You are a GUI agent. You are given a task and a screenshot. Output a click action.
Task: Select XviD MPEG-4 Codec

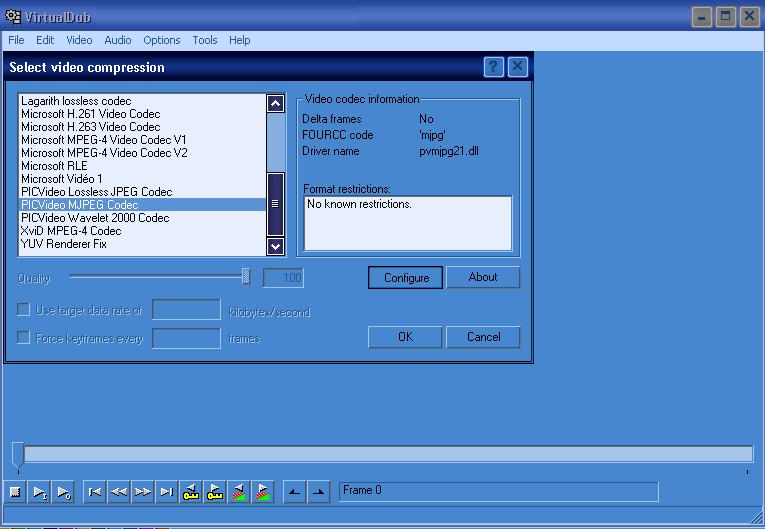click(142, 231)
